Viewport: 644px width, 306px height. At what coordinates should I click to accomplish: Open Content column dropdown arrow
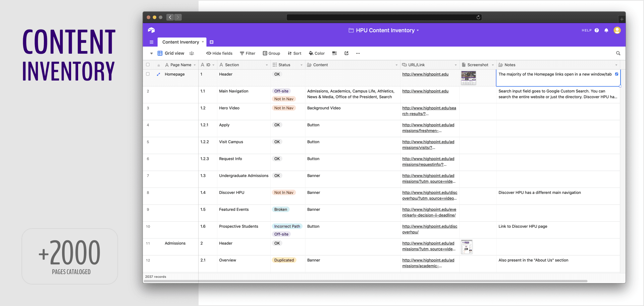coord(396,65)
